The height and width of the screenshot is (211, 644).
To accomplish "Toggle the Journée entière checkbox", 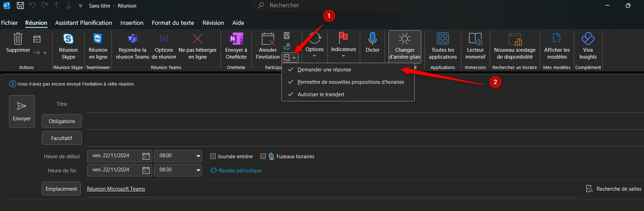I will click(213, 157).
